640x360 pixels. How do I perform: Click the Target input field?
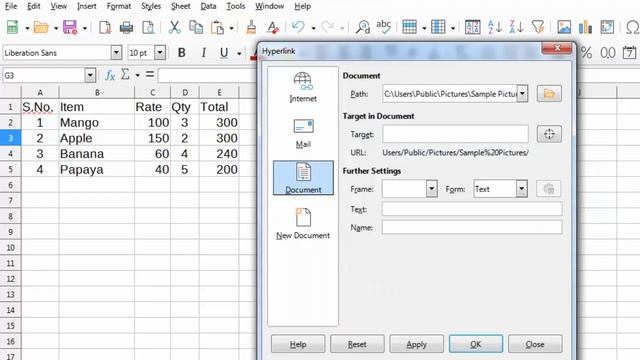pos(455,134)
